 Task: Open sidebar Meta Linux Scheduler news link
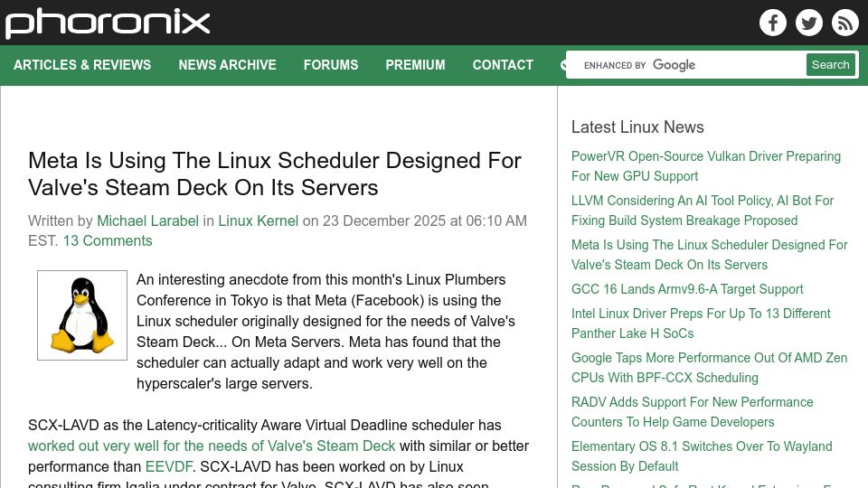coord(709,255)
